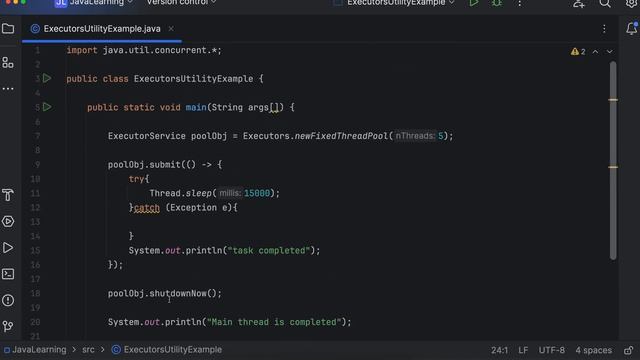Click the underlined catch keyword on line 12

point(147,208)
